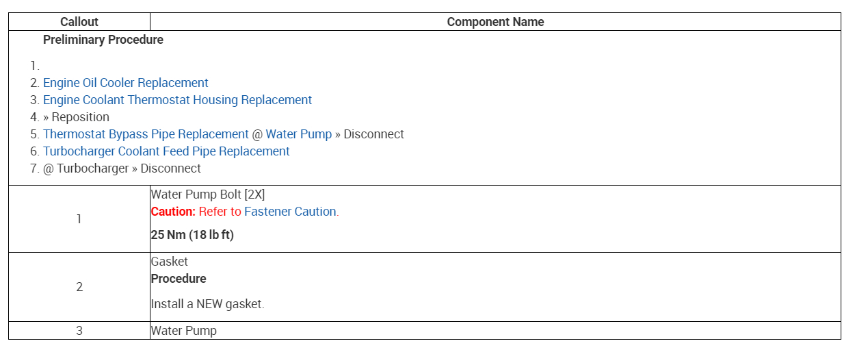Click the 25 Nm (18 lb ft) torque value
Screen dimensions: 868x352
(x=192, y=235)
